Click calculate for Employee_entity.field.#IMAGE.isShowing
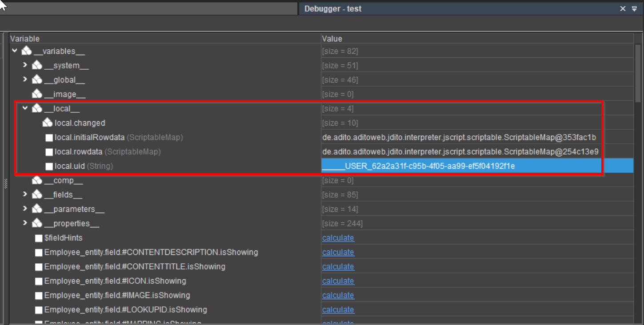 pos(338,295)
